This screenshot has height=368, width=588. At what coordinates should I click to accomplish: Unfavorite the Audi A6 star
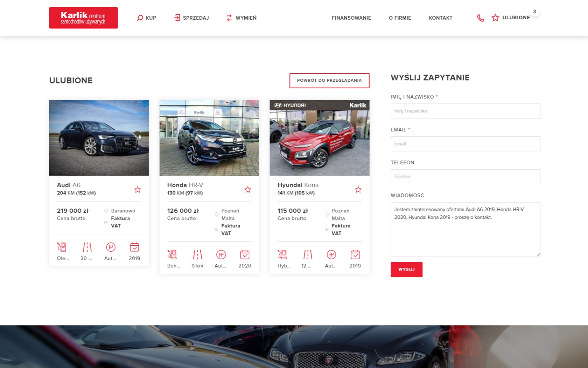[x=138, y=190]
